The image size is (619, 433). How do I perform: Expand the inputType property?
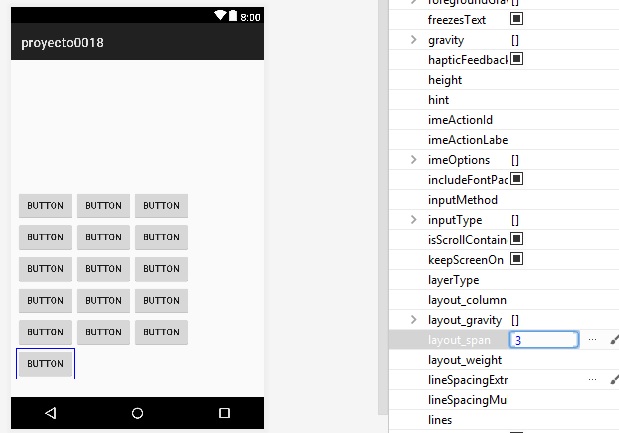tap(414, 219)
